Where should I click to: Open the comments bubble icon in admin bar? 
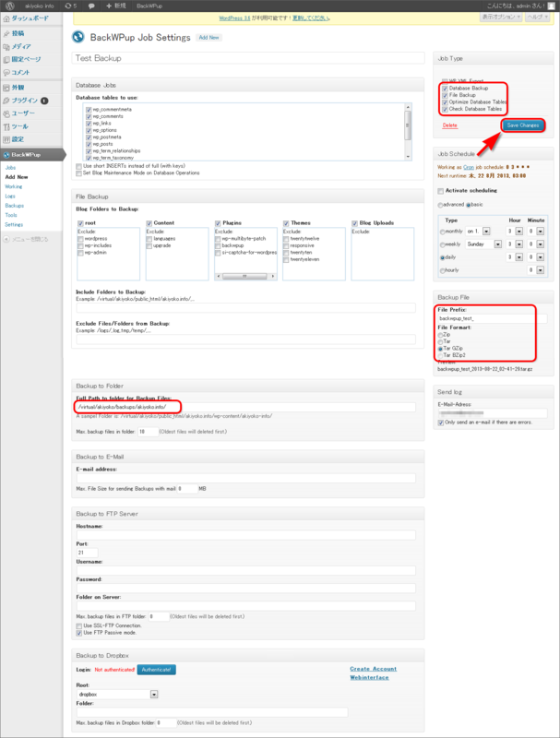[x=91, y=6]
